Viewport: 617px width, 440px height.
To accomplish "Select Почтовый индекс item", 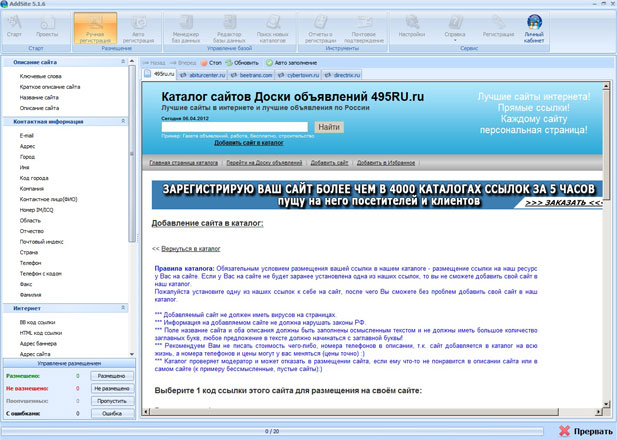I will pyautogui.click(x=41, y=242).
